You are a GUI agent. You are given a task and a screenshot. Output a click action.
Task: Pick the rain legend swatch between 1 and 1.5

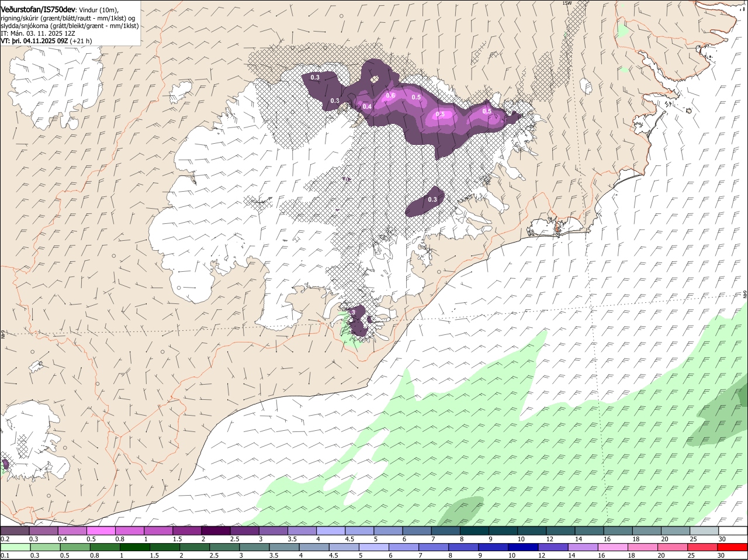[135, 547]
